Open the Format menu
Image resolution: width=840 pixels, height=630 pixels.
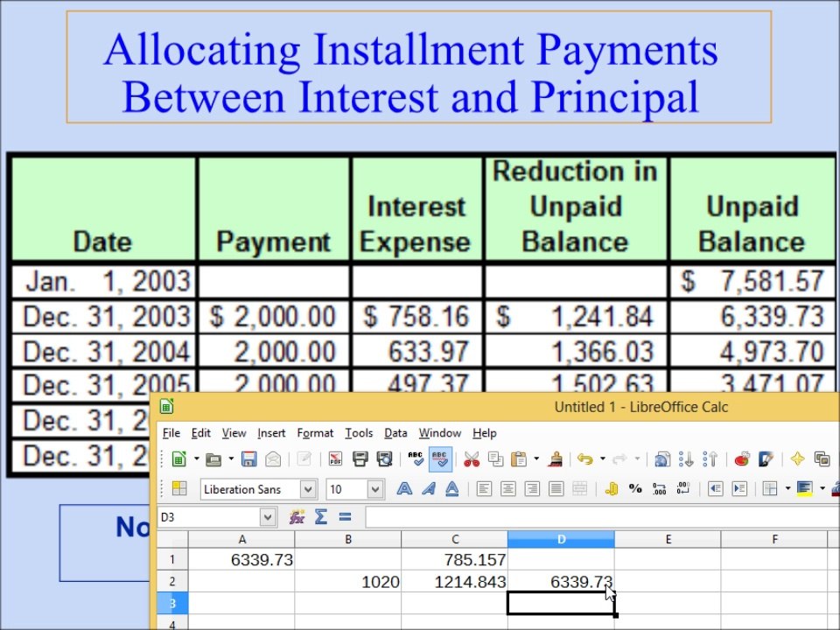tap(315, 433)
